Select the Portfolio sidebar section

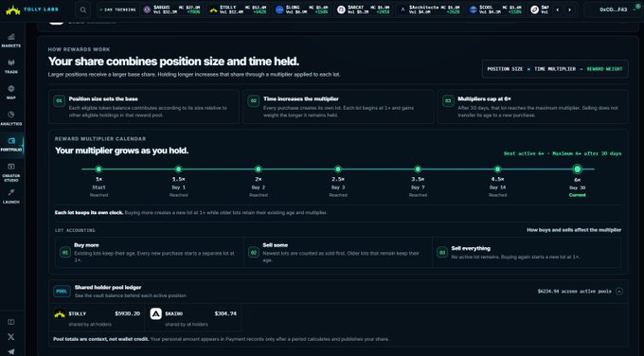coord(11,145)
